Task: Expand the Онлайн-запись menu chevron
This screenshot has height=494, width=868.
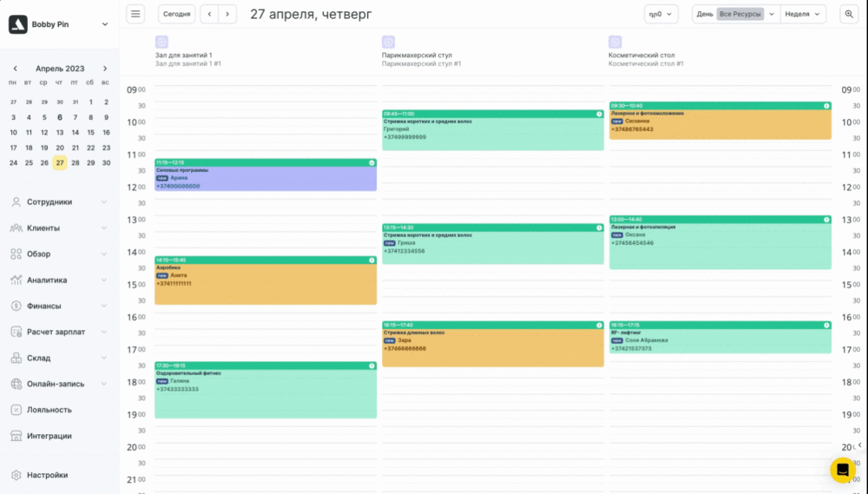Action: 104,385
